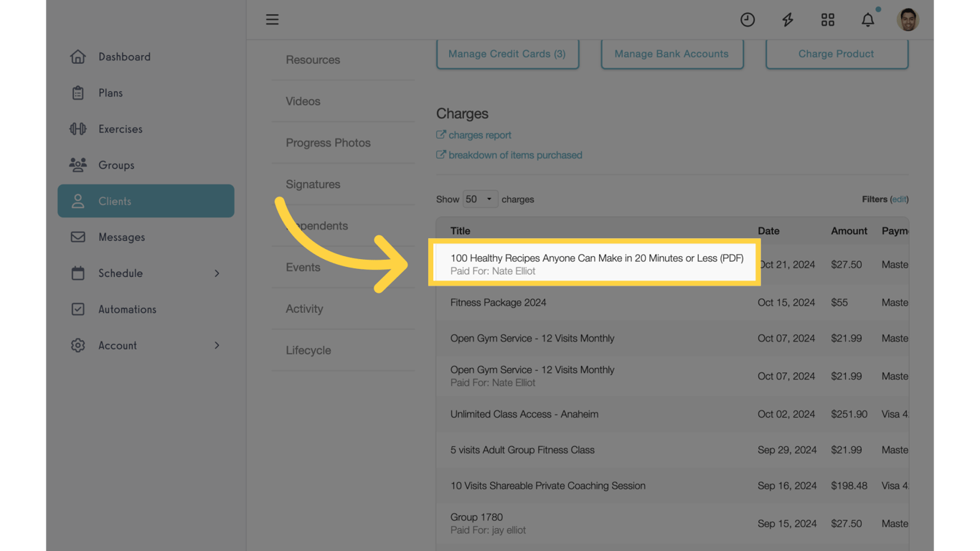
Task: Expand the Schedule submenu chevron
Action: (x=217, y=273)
